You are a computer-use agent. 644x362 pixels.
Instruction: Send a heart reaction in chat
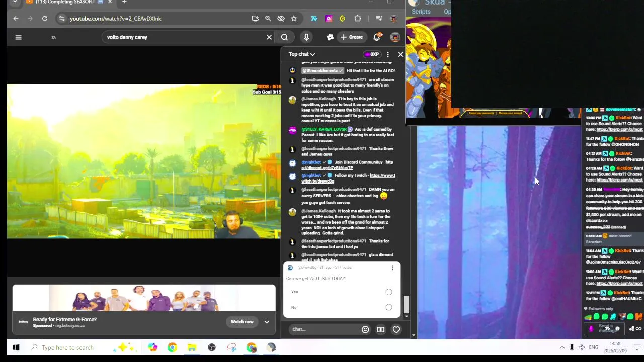(x=396, y=330)
